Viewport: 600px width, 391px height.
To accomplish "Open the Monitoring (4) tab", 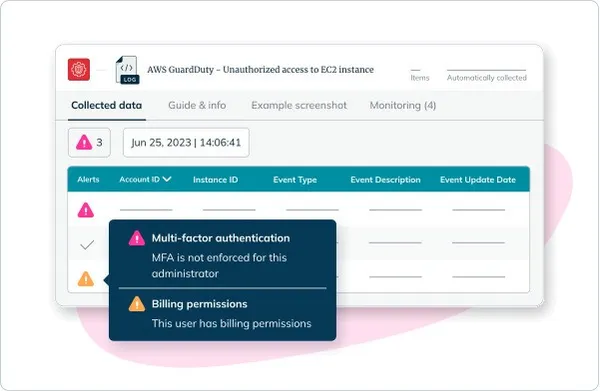I will [x=403, y=105].
